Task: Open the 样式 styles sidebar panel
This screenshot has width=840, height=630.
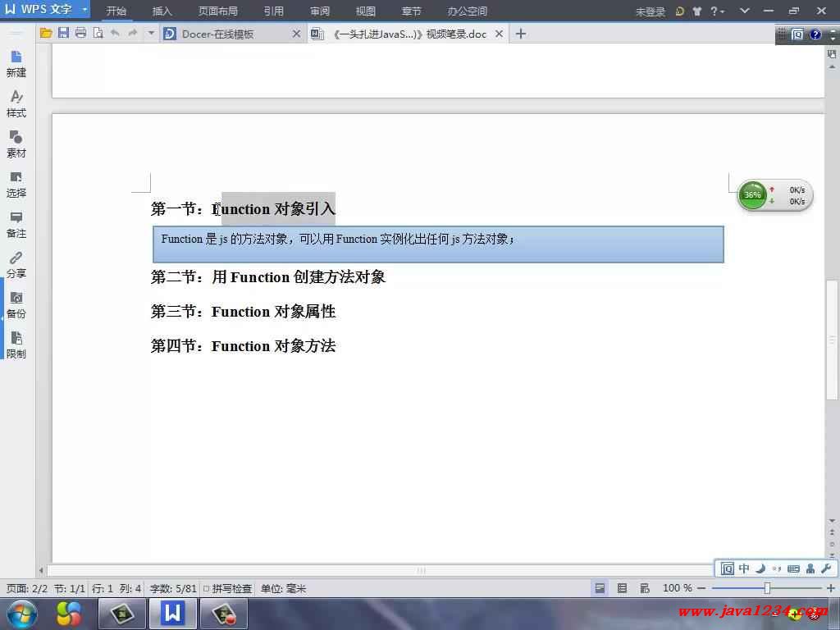Action: [x=16, y=104]
